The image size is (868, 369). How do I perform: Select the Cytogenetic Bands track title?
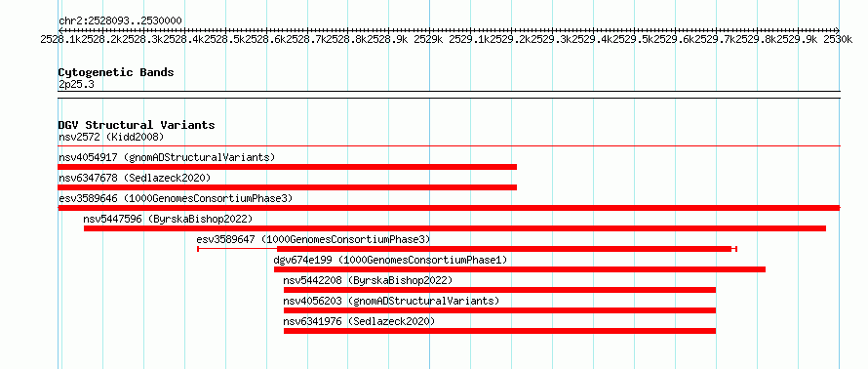click(x=116, y=72)
